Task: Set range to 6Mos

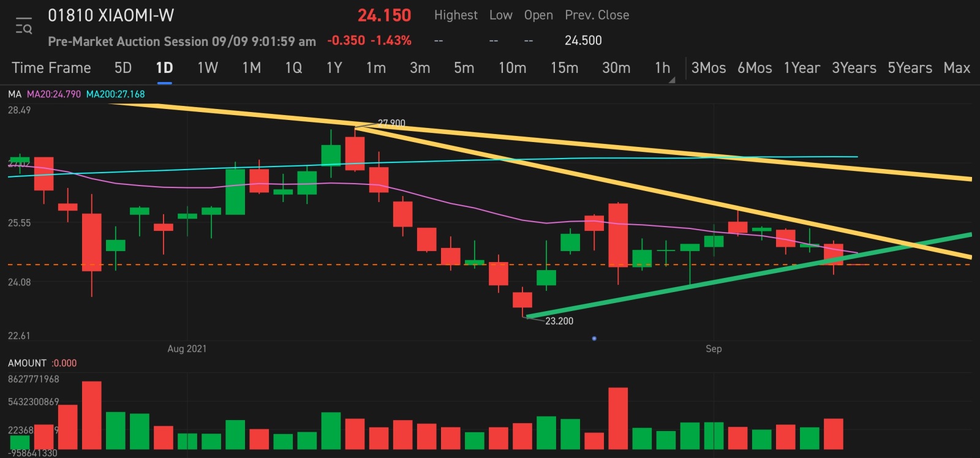Action: pos(755,68)
